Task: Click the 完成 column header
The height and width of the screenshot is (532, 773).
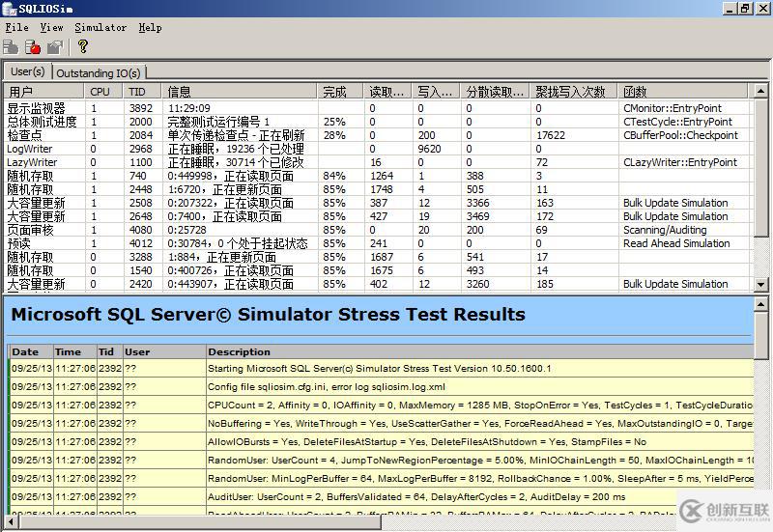Action: click(x=334, y=92)
